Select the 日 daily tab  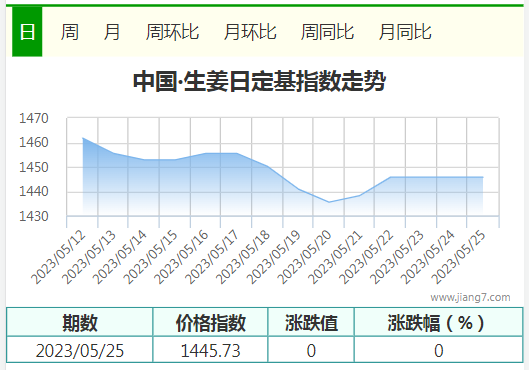(27, 32)
